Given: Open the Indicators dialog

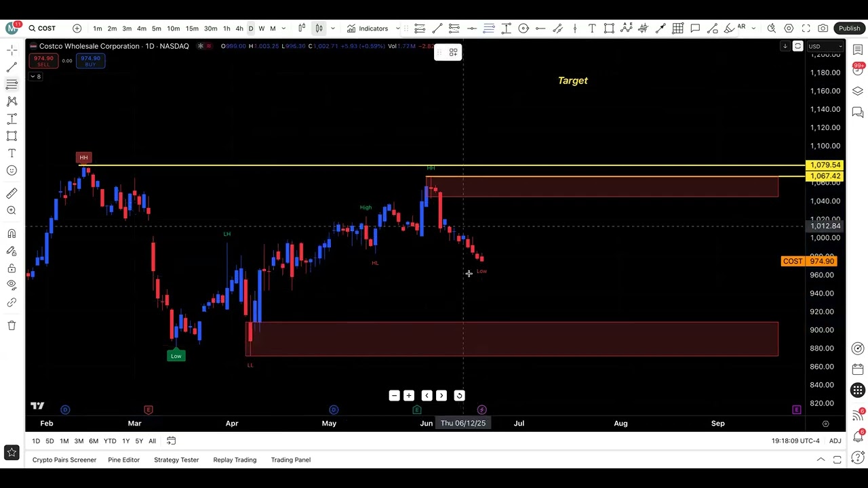Looking at the screenshot, I should [x=368, y=28].
